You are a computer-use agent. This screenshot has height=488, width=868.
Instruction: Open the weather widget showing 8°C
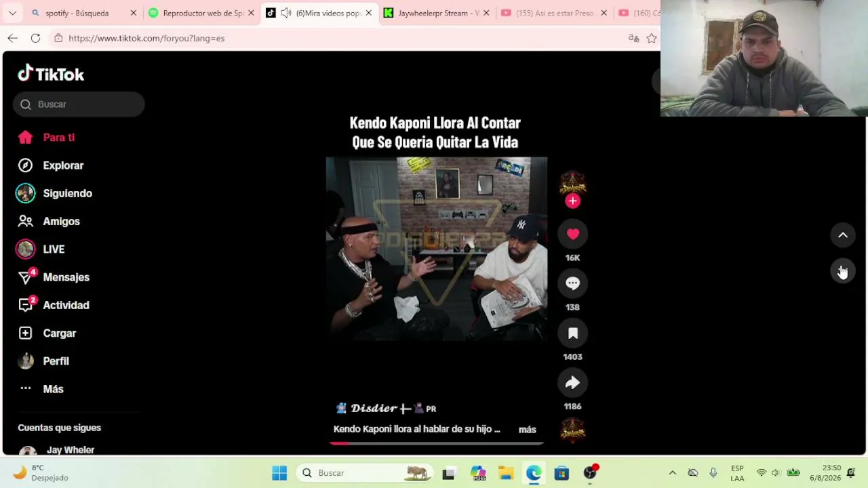(x=41, y=472)
